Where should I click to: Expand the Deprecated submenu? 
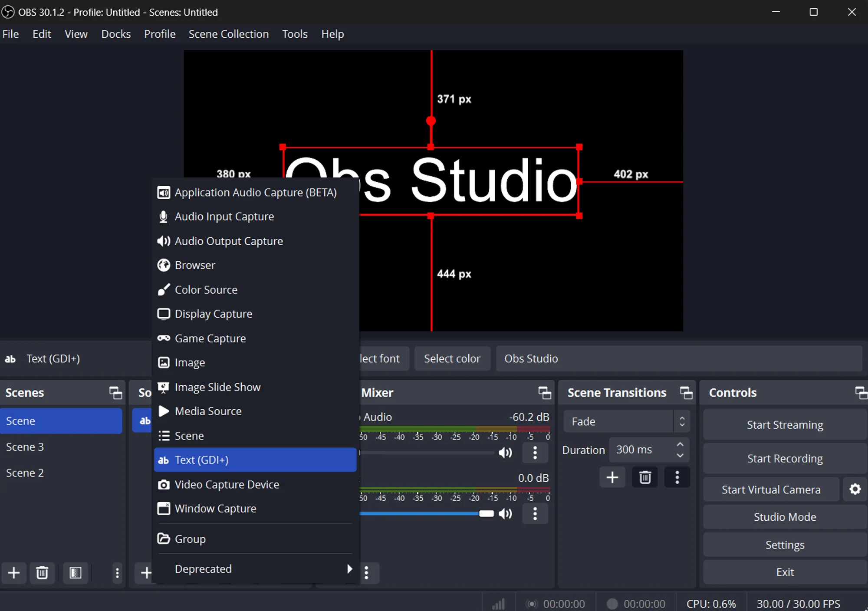point(255,569)
